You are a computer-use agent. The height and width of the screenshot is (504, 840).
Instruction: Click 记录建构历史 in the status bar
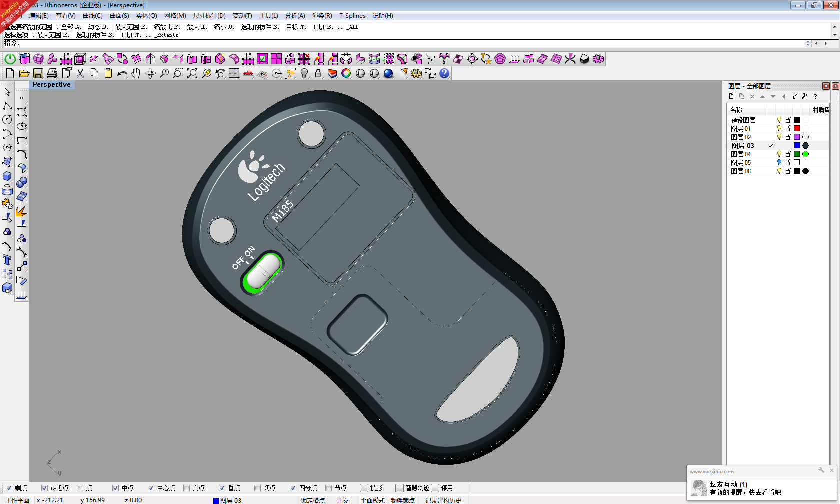[443, 500]
